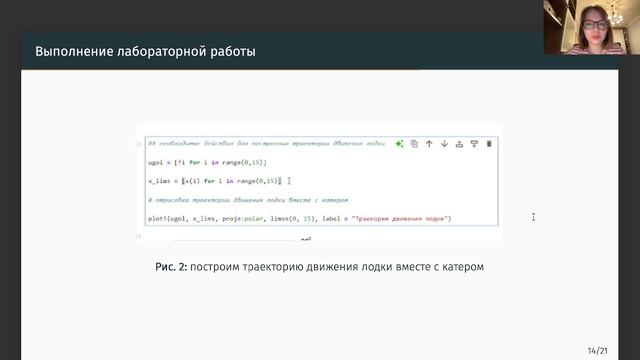Move the cell down with the arrow
Screen dimensions: 640x360
click(x=444, y=144)
